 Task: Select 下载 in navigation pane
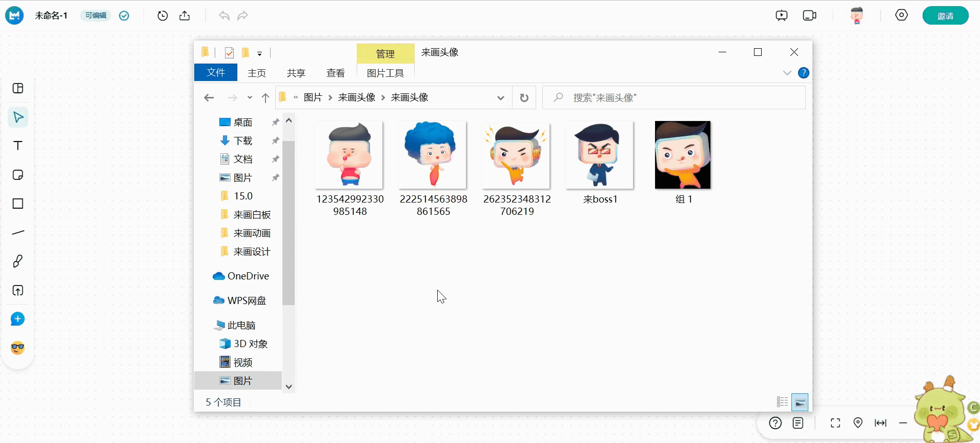pyautogui.click(x=243, y=140)
